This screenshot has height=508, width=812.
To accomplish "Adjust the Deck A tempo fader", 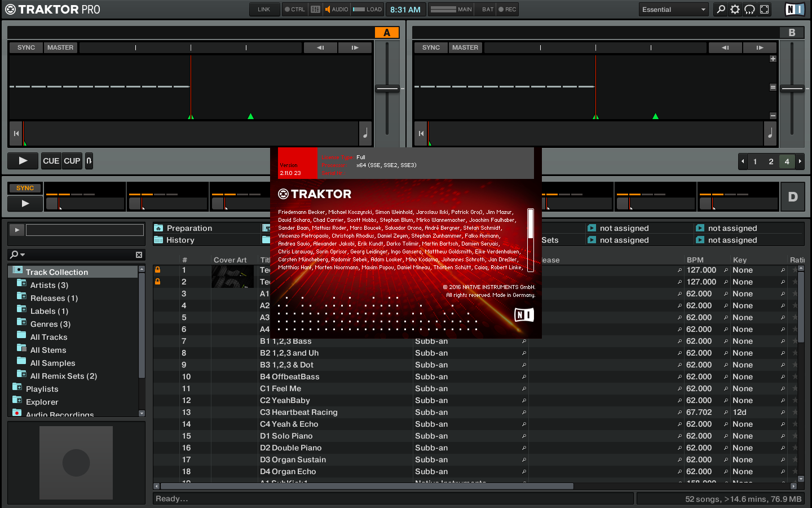I will coord(387,89).
